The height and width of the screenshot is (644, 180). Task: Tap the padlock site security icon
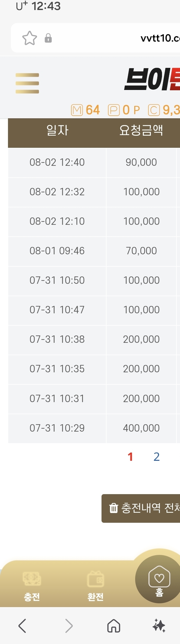[x=48, y=38]
